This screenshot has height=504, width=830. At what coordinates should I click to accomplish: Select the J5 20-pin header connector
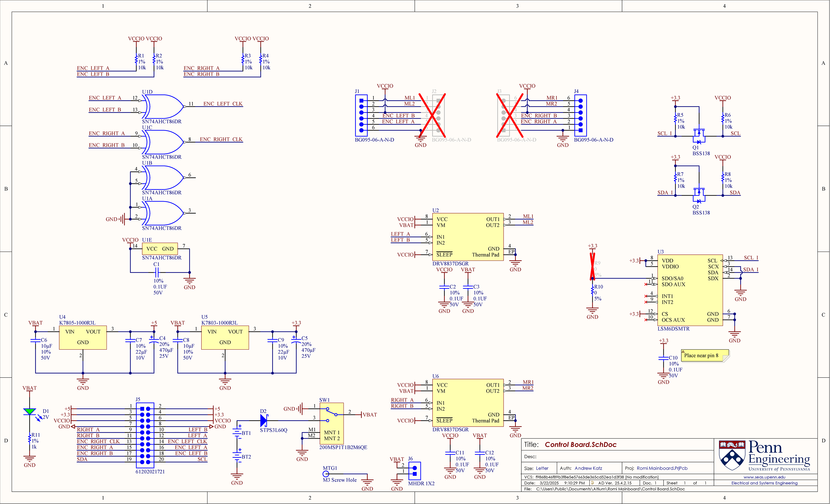click(x=145, y=435)
